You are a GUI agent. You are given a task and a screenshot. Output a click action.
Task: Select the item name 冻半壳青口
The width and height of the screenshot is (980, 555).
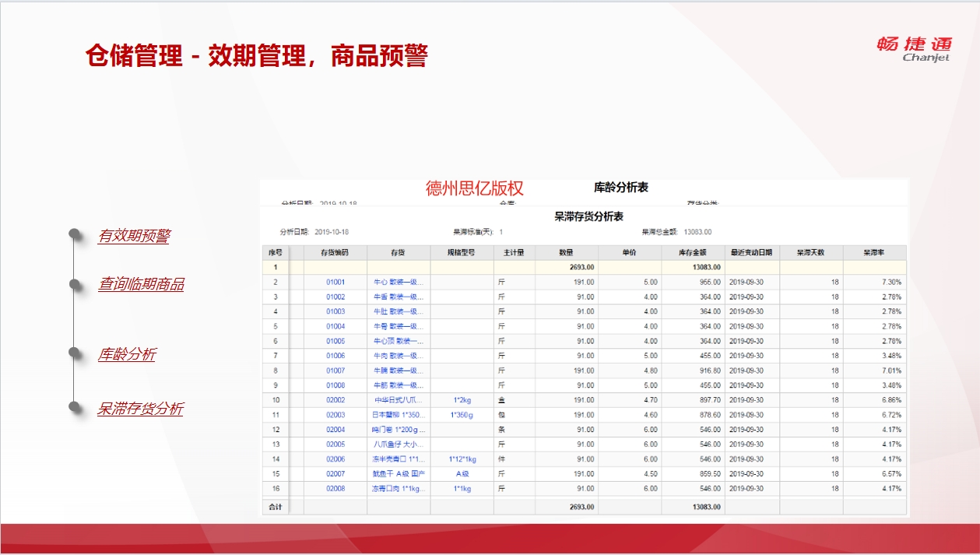[x=399, y=459]
